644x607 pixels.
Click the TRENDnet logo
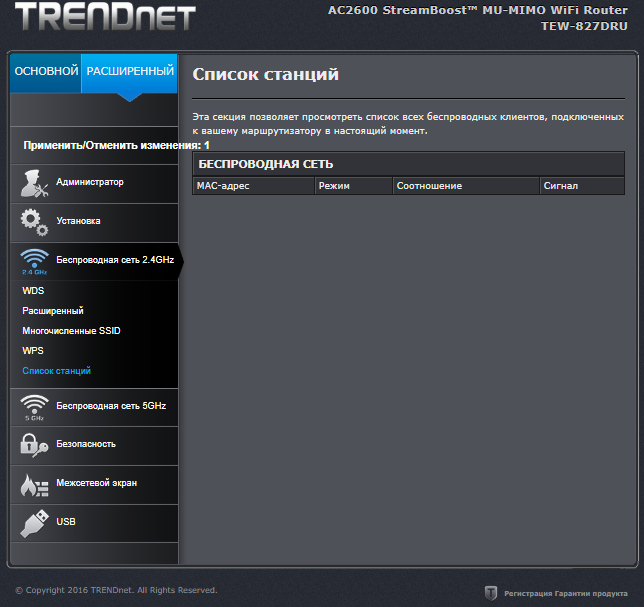coord(105,16)
